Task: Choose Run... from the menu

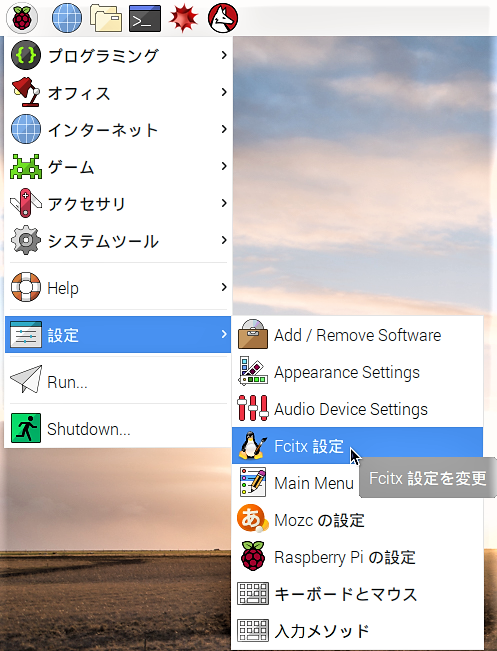Action: (x=118, y=381)
